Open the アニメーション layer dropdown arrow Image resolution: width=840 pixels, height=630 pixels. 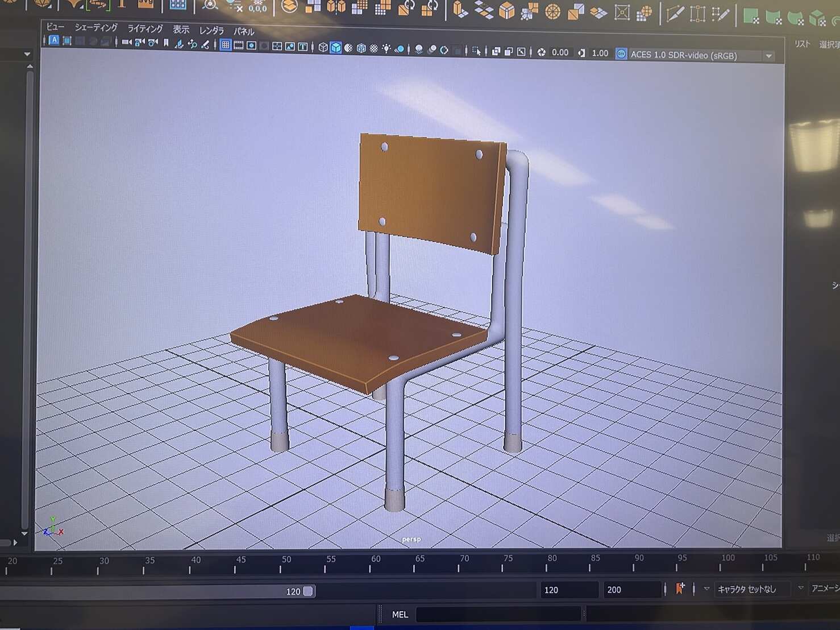[x=800, y=588]
